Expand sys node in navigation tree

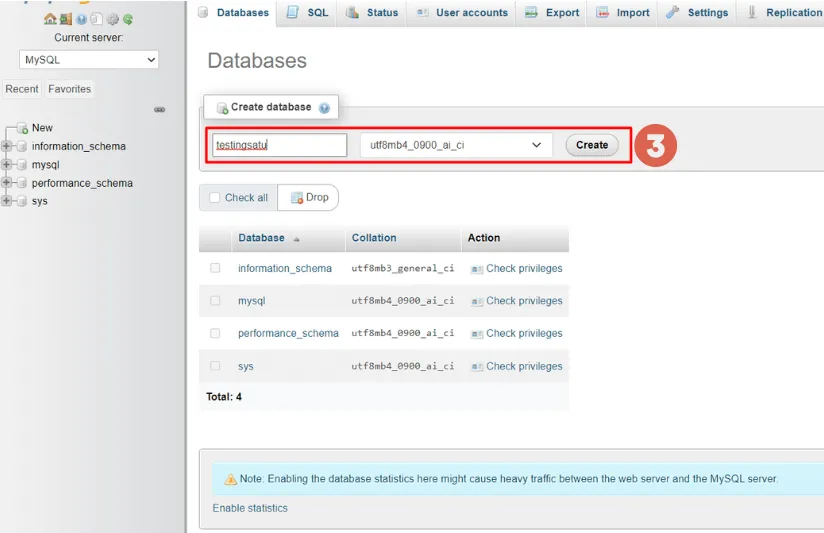6,201
